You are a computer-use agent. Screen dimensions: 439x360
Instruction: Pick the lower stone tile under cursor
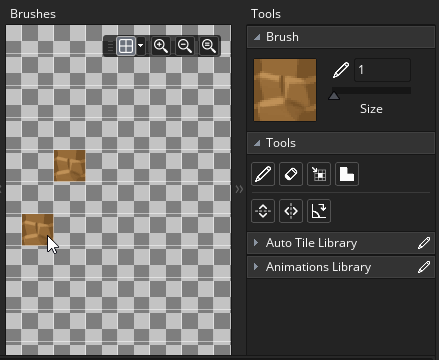[38, 230]
